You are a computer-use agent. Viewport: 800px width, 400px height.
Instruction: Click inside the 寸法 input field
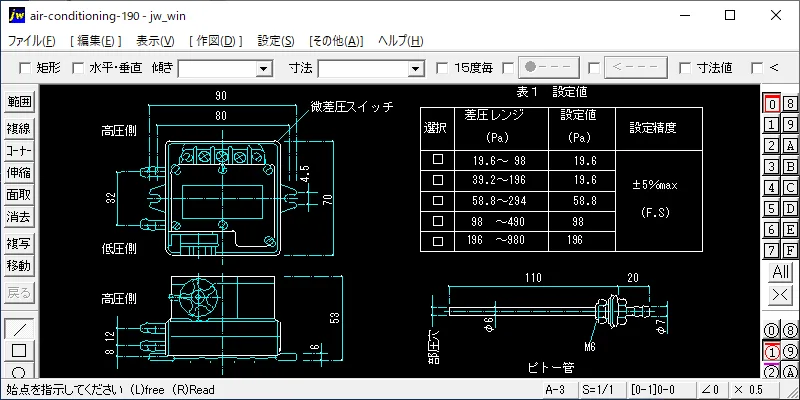(363, 68)
